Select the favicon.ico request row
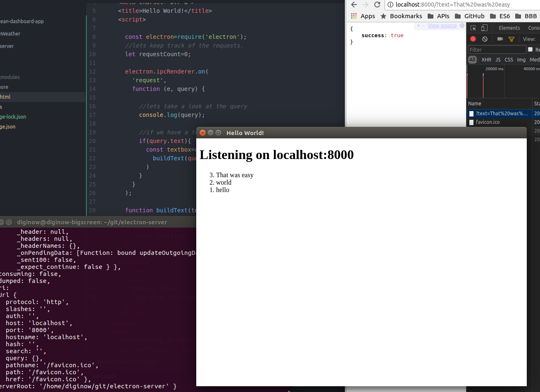The image size is (540, 392). pyautogui.click(x=500, y=122)
